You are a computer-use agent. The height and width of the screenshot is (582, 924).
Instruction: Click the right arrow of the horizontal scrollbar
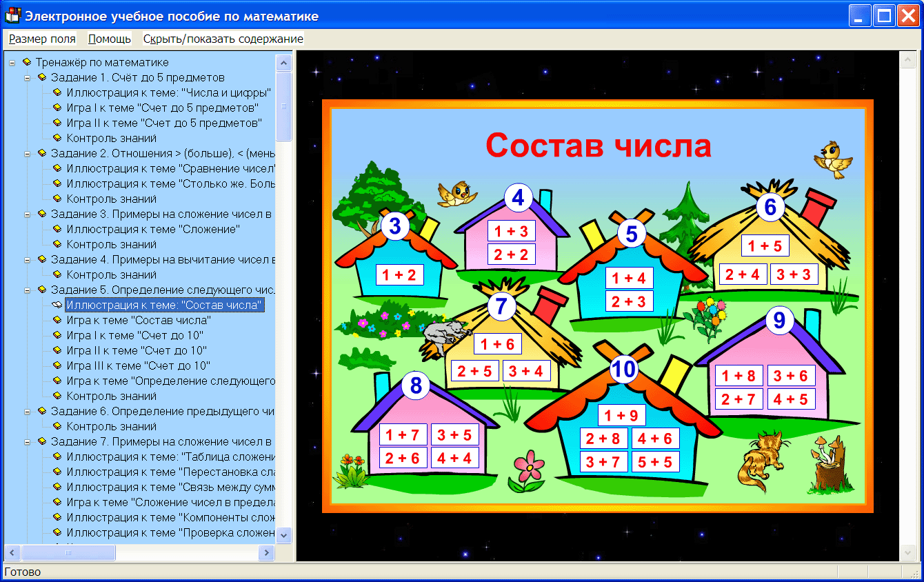[267, 552]
